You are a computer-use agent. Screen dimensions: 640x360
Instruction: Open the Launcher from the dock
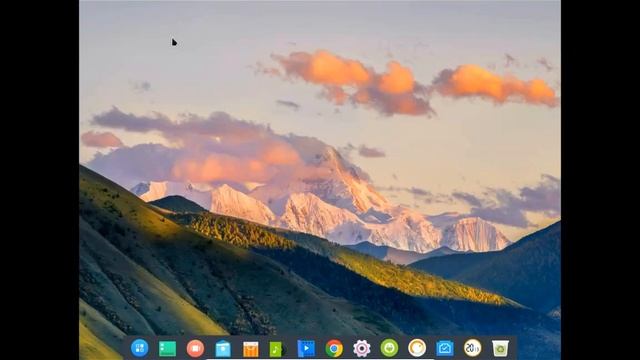(x=140, y=348)
